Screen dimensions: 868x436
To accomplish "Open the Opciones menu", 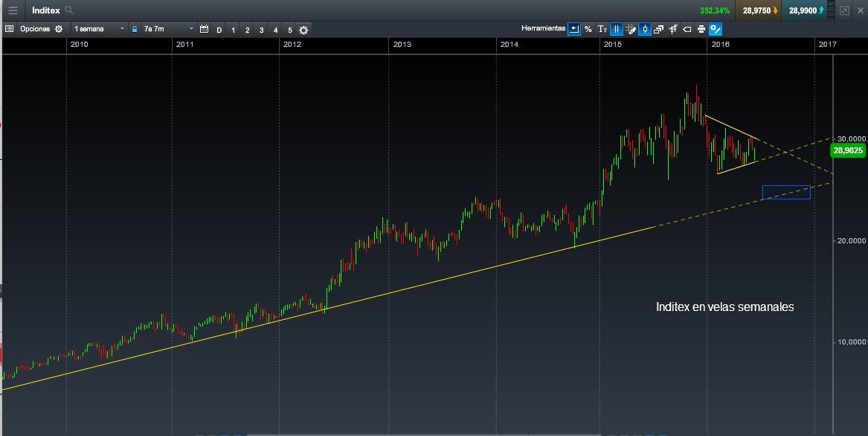I will 35,29.
